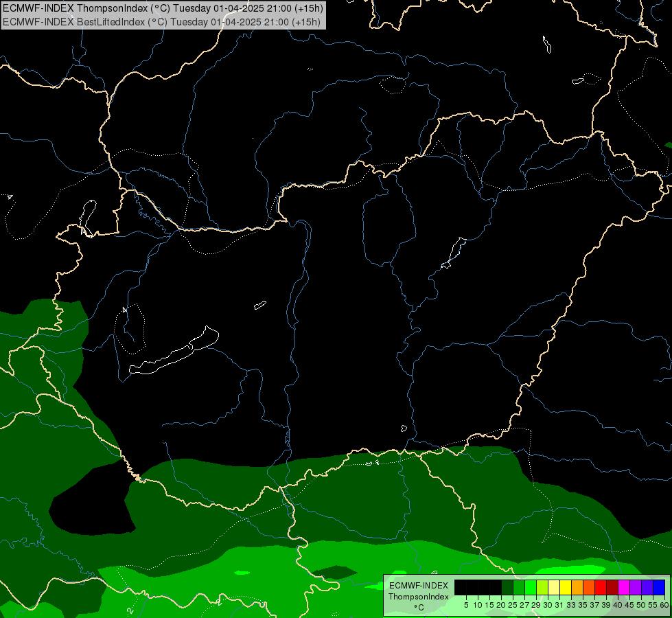The image size is (672, 618).
Task: Click the legend tick value "20"
Action: (x=501, y=605)
